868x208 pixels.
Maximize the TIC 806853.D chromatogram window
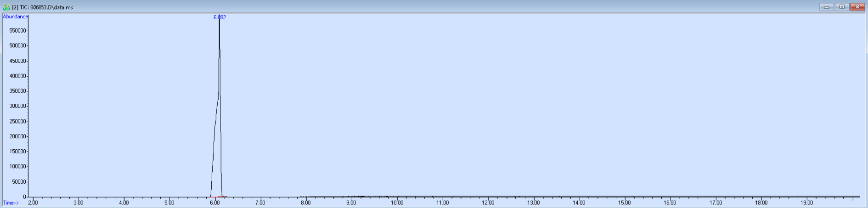842,7
